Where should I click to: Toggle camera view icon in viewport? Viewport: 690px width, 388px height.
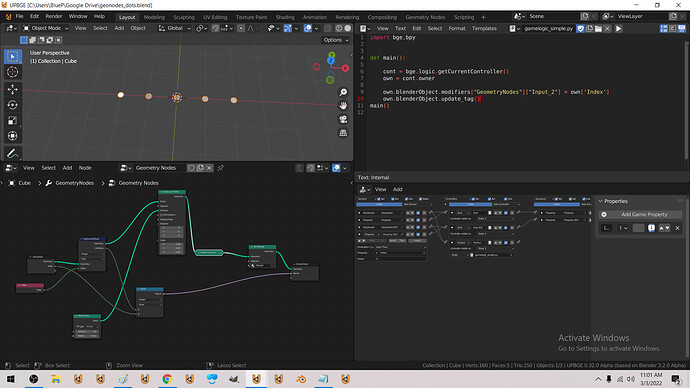pyautogui.click(x=343, y=119)
